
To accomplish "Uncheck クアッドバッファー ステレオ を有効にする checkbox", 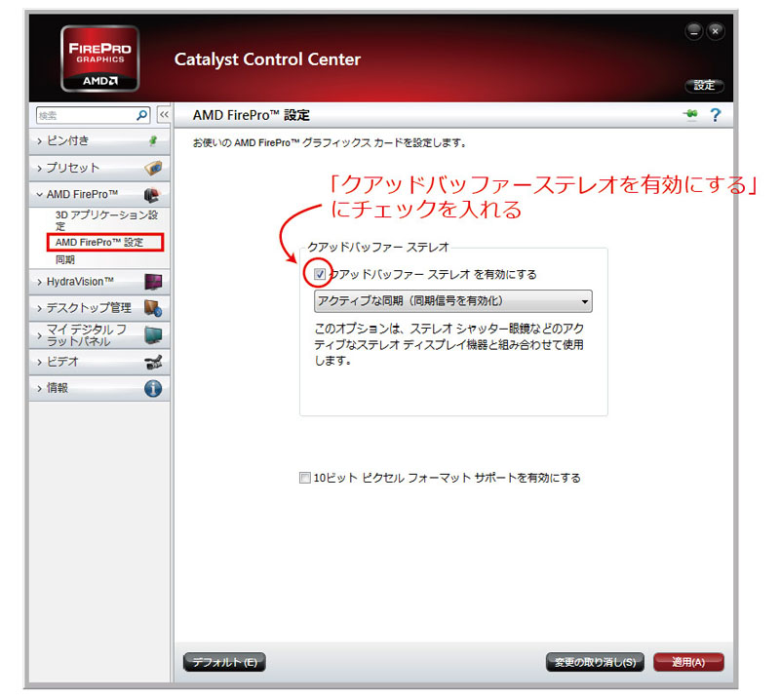I will click(x=320, y=274).
